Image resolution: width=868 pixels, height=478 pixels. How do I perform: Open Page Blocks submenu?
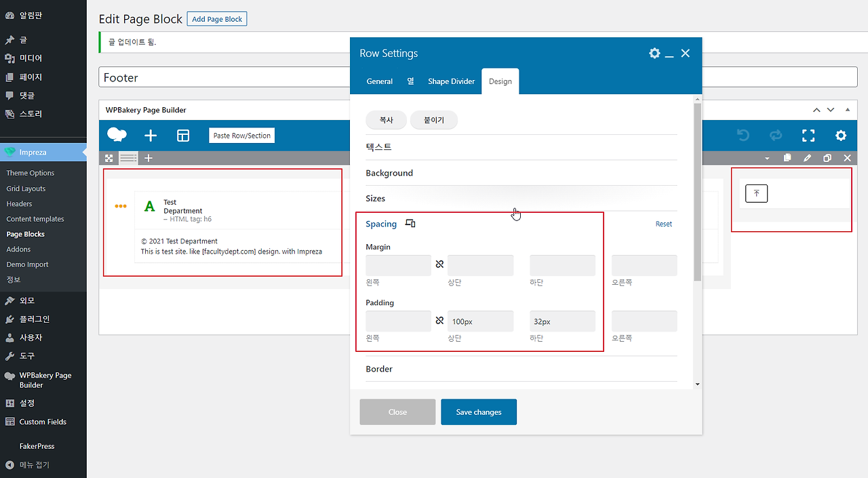25,234
